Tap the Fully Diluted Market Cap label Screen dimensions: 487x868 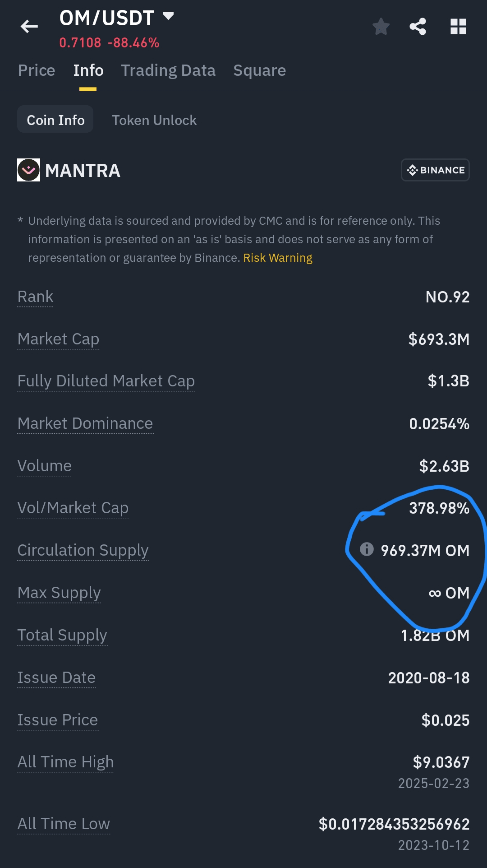[x=106, y=381]
